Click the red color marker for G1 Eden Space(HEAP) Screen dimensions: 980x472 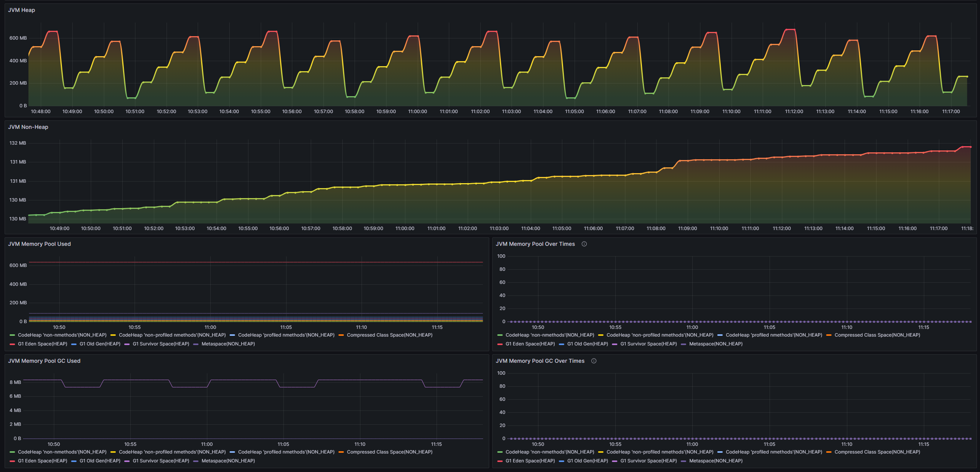click(12, 344)
